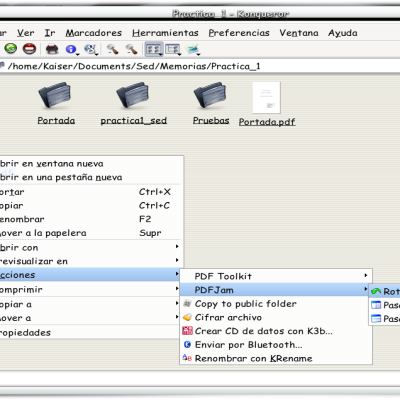Open image preview icon dropdown arrow
The height and width of the screenshot is (400, 400).
pyautogui.click(x=199, y=54)
